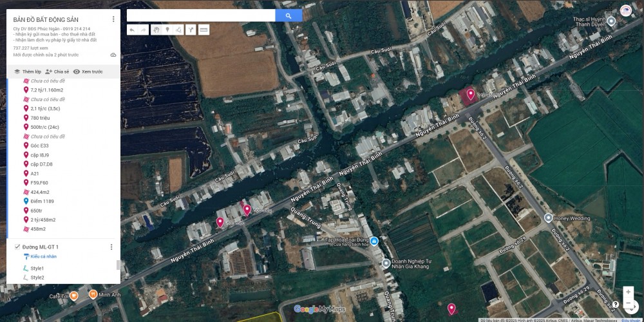This screenshot has height=322, width=644.
Task: Click the Honey Wedding map marker
Action: (549, 218)
